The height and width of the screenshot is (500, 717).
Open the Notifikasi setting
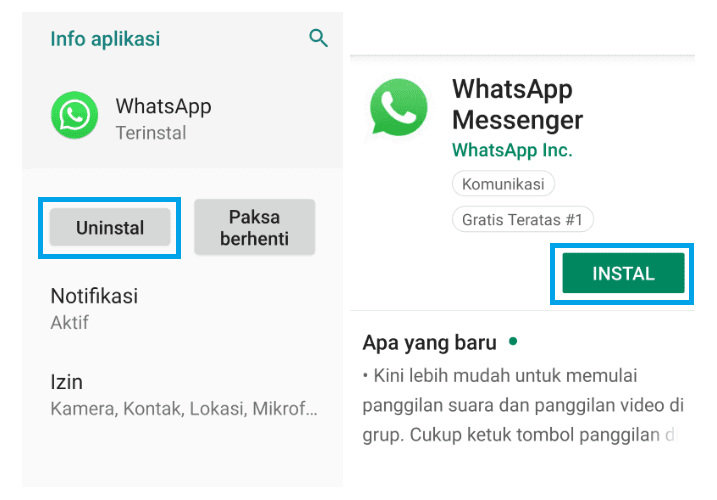[x=182, y=309]
